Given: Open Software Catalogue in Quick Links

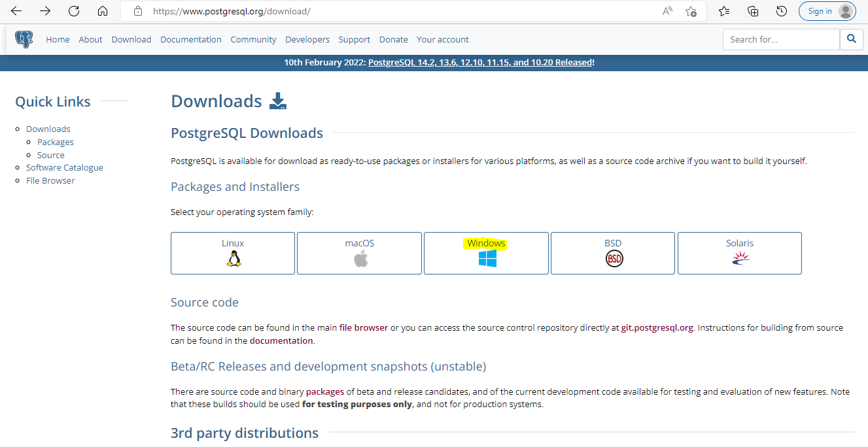Looking at the screenshot, I should (x=64, y=168).
